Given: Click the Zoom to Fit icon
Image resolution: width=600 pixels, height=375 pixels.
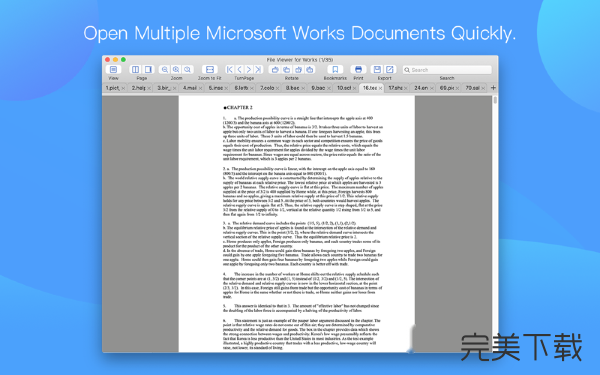Looking at the screenshot, I should [210, 69].
